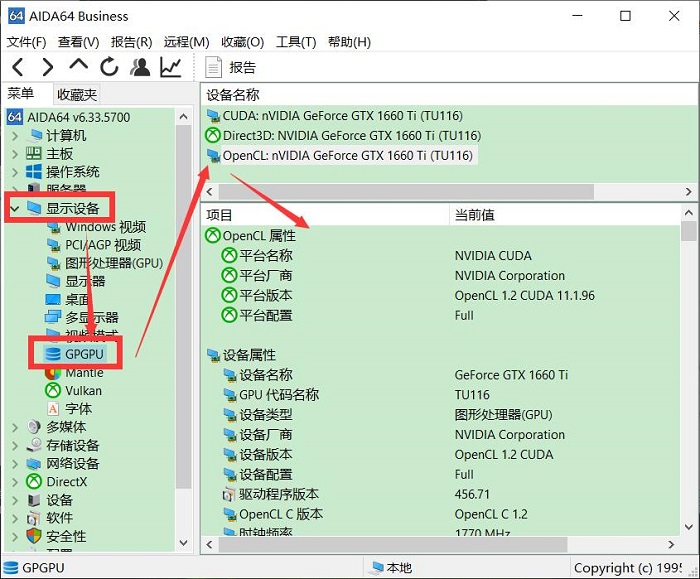This screenshot has height=579, width=700.
Task: Select the Vulkan Xbox-style icon
Action: (53, 391)
